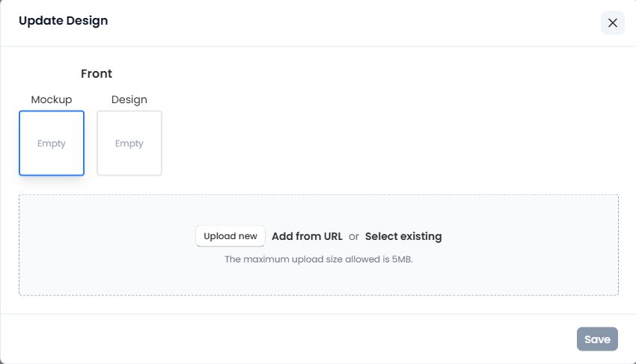Image resolution: width=636 pixels, height=364 pixels.
Task: Click the Mockup label above the slot
Action: click(x=52, y=99)
